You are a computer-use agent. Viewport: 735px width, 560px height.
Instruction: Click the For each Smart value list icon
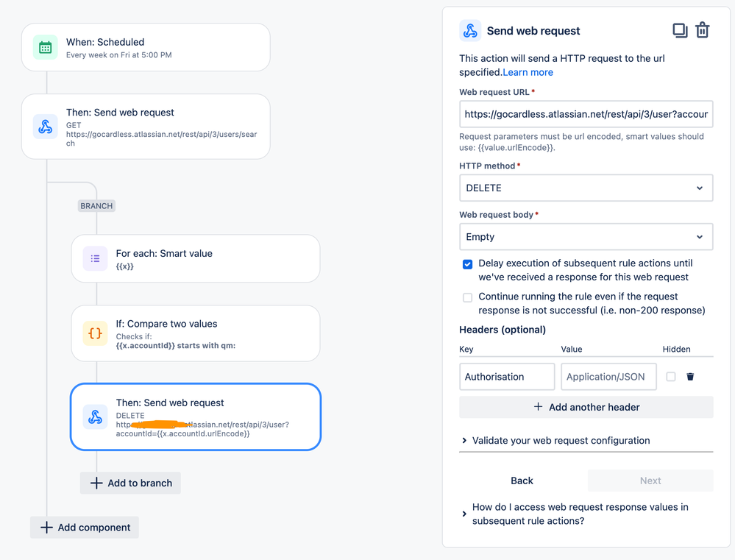pos(95,258)
